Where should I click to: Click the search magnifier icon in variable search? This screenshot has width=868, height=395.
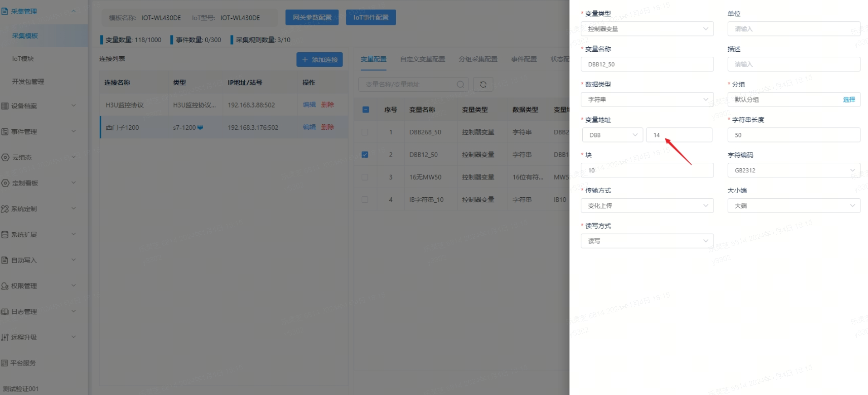click(x=460, y=85)
